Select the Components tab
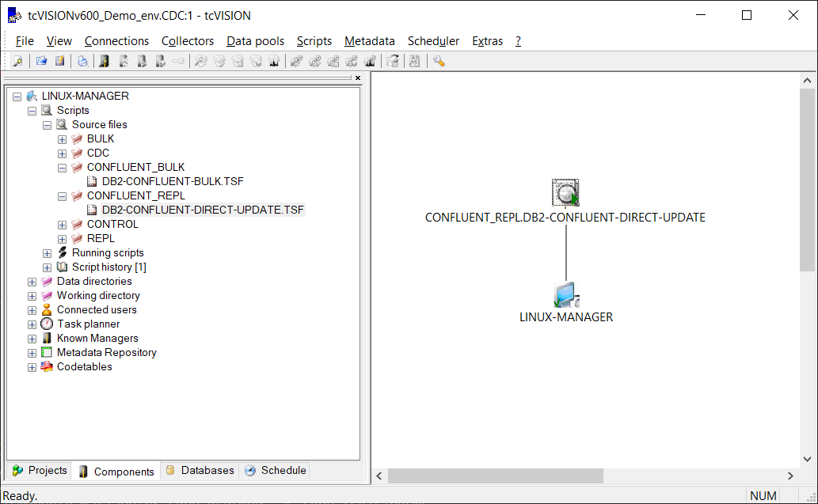Screen dimensions: 818x504 tap(116, 471)
